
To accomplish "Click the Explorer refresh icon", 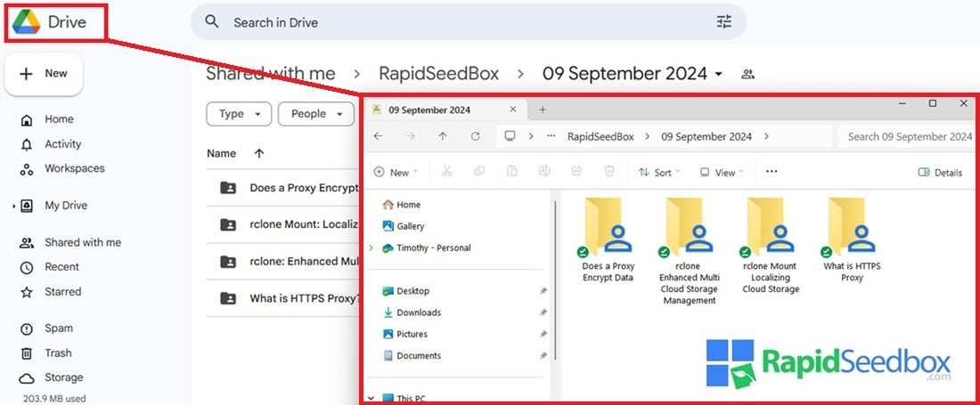I will [x=475, y=136].
